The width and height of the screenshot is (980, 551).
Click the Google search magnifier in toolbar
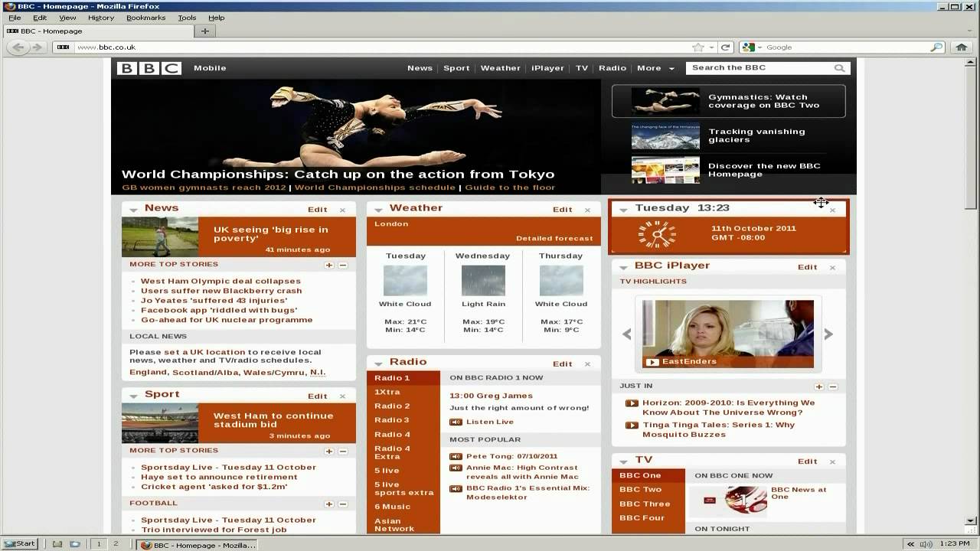936,47
